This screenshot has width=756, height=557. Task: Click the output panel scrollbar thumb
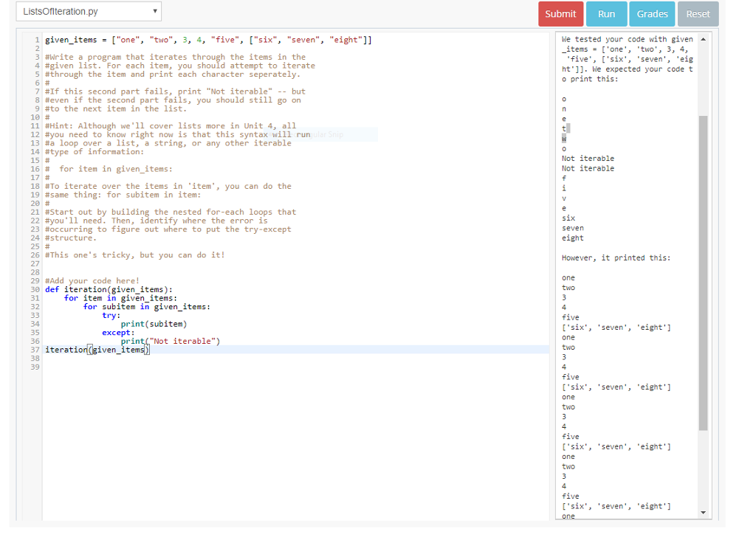[x=703, y=273]
